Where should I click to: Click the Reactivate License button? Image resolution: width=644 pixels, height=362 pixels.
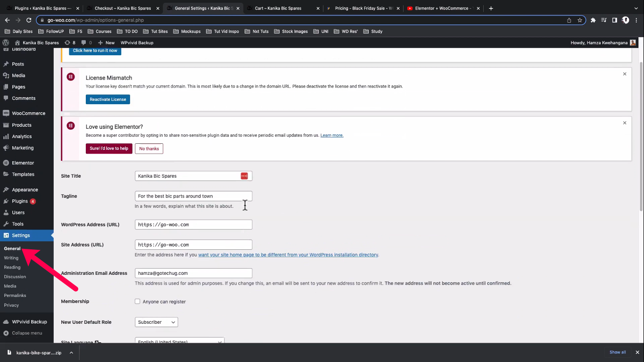(108, 99)
